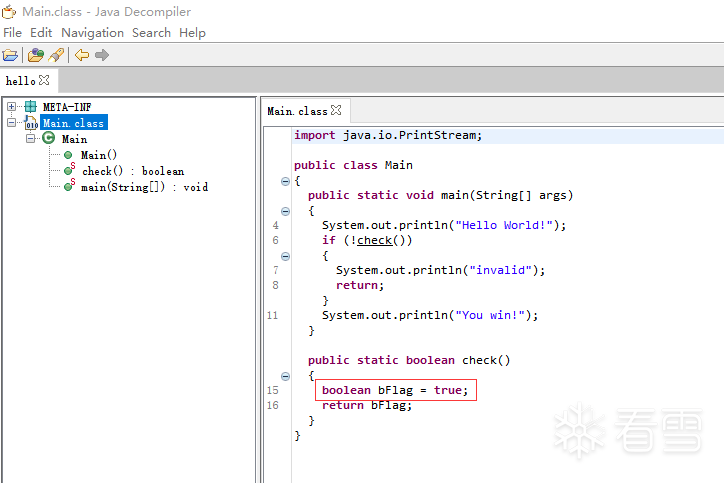Select Main.class in the tree
The image size is (724, 483).
[x=73, y=123]
